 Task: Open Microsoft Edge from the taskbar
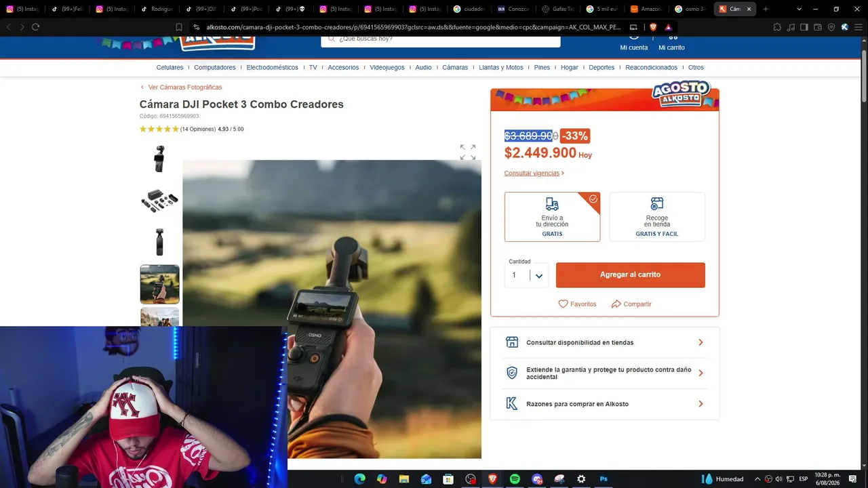360,479
